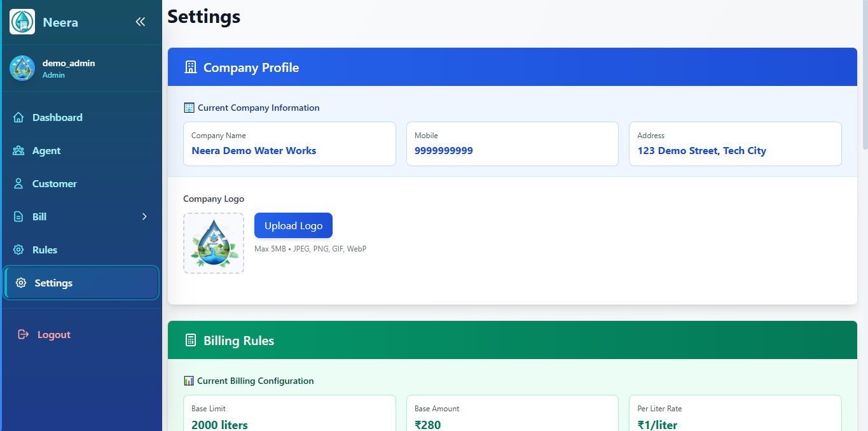Click the Dashboard home icon

click(x=18, y=118)
